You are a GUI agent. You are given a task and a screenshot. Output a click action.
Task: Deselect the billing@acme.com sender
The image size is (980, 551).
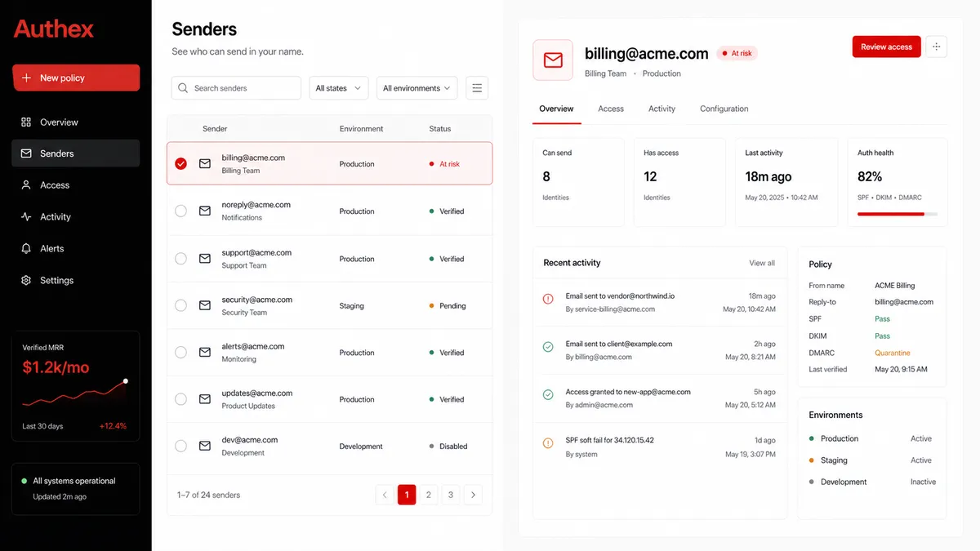(x=181, y=164)
